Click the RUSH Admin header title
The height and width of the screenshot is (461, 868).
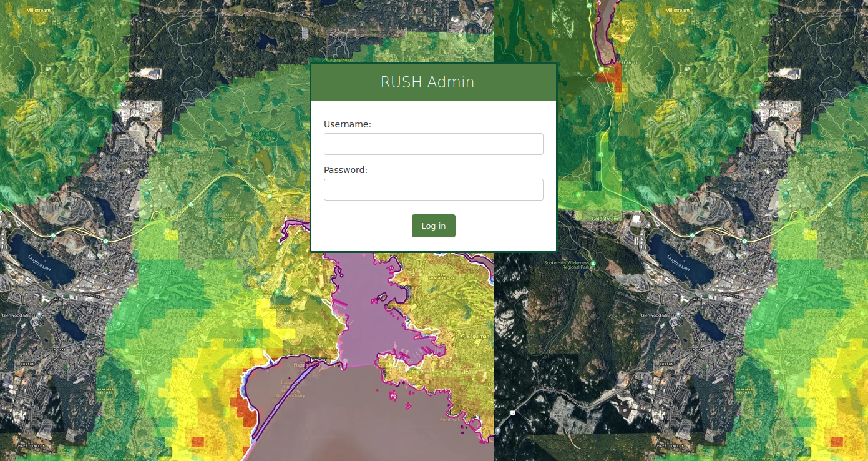(x=427, y=82)
